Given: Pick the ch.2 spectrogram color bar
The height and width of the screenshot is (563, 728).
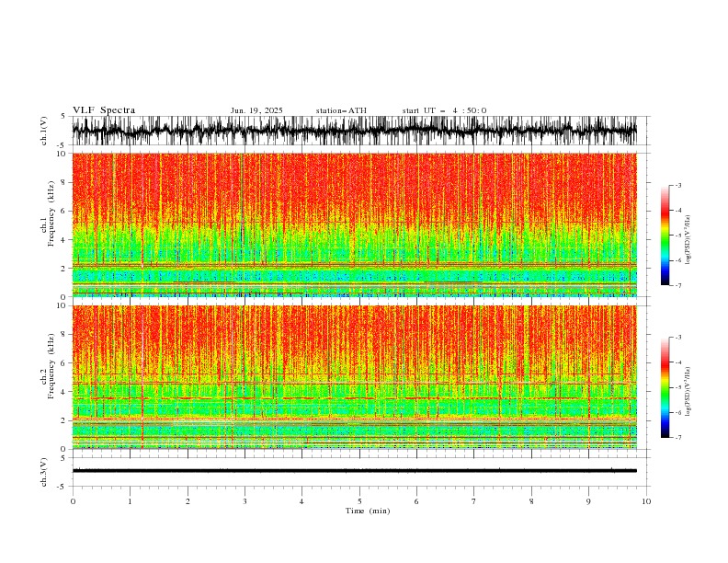Looking at the screenshot, I should click(x=665, y=387).
